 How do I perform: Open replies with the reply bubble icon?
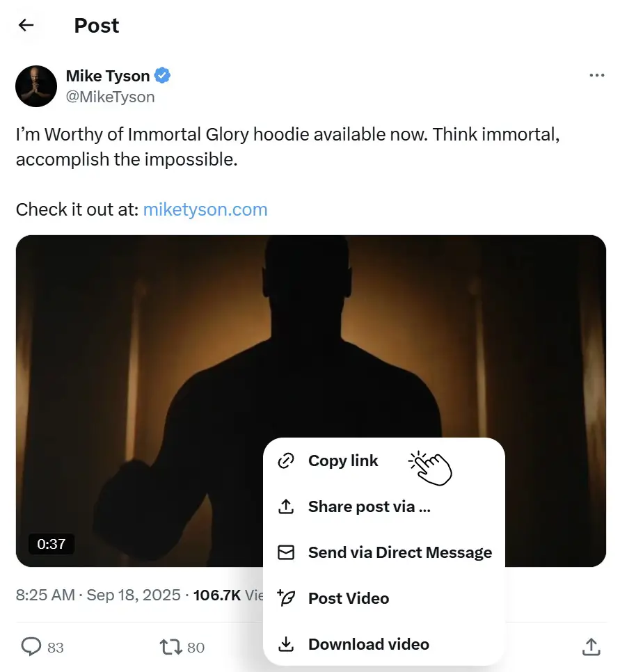31,647
